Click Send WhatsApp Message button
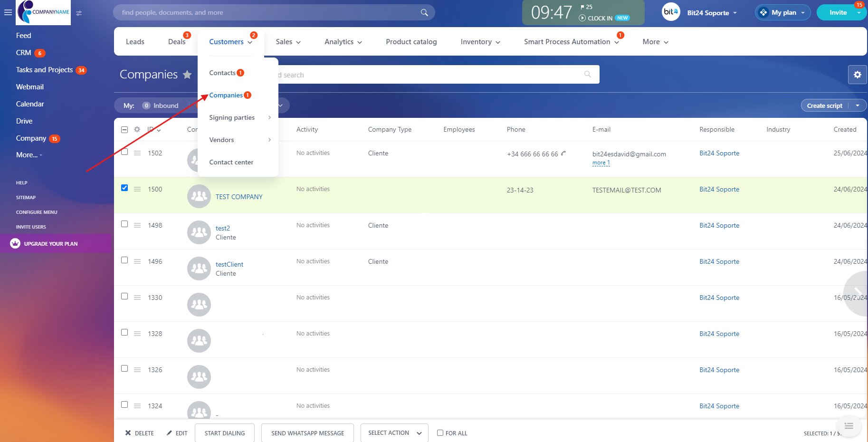The height and width of the screenshot is (442, 868). tap(307, 433)
